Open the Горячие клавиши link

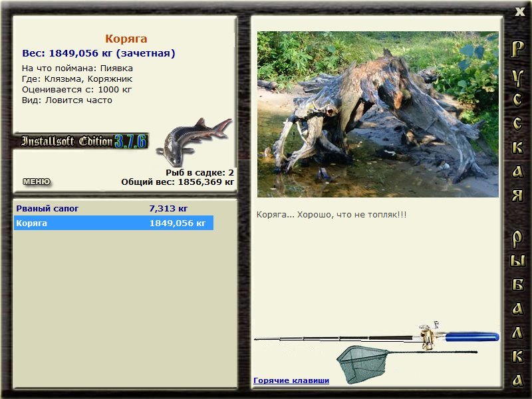point(291,380)
